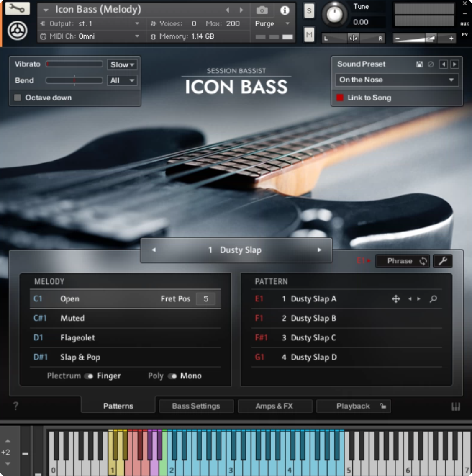
Task: Toggle the Phrase loop mode button
Action: 403,261
